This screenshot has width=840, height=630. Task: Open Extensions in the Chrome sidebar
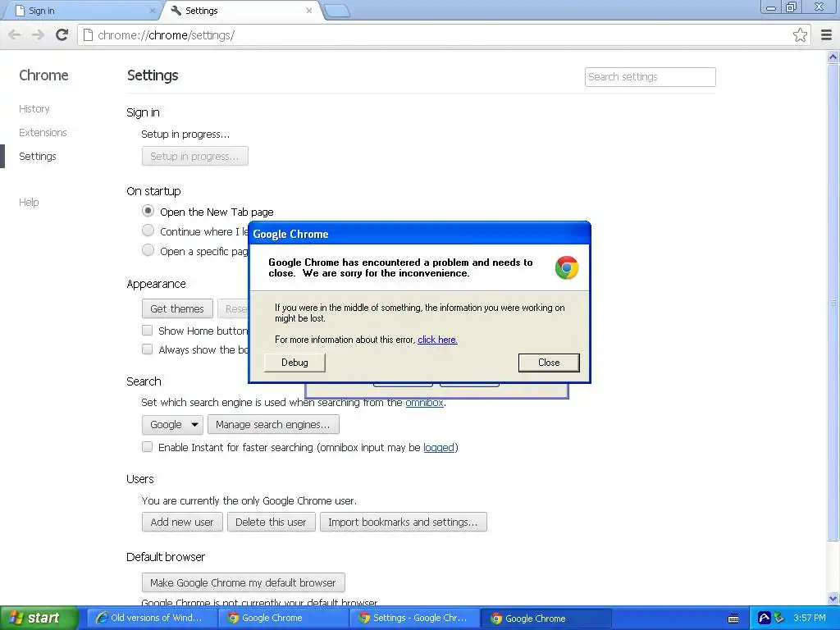43,132
